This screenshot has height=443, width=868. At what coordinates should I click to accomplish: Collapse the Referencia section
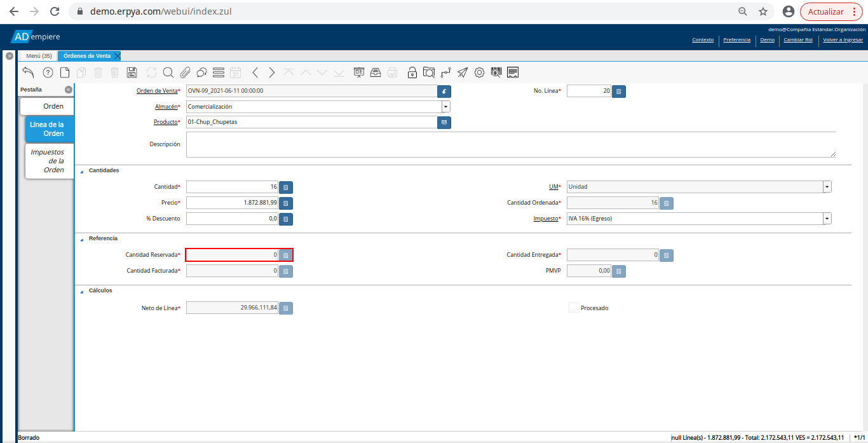tap(81, 239)
